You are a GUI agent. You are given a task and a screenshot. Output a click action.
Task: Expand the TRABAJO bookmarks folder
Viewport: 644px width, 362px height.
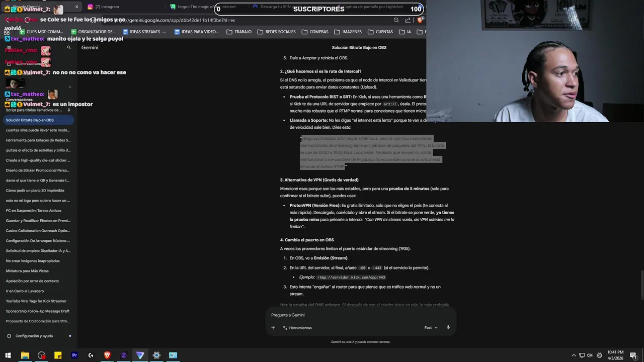239,32
